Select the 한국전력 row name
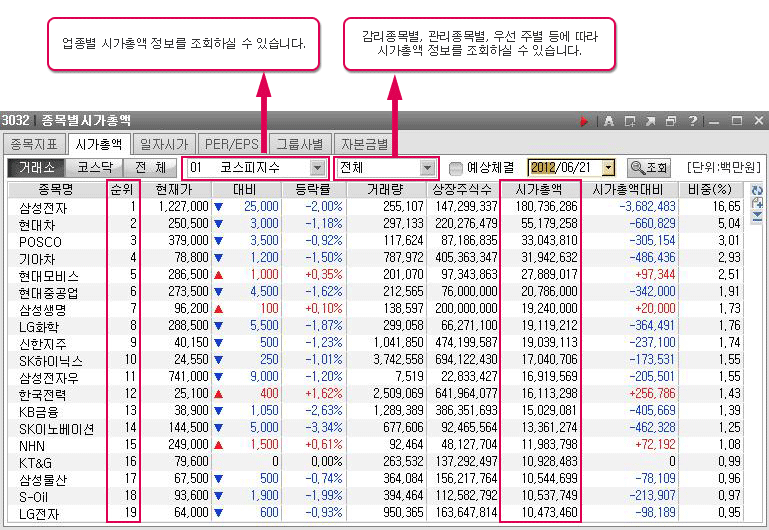The width and height of the screenshot is (769, 530). [x=42, y=395]
